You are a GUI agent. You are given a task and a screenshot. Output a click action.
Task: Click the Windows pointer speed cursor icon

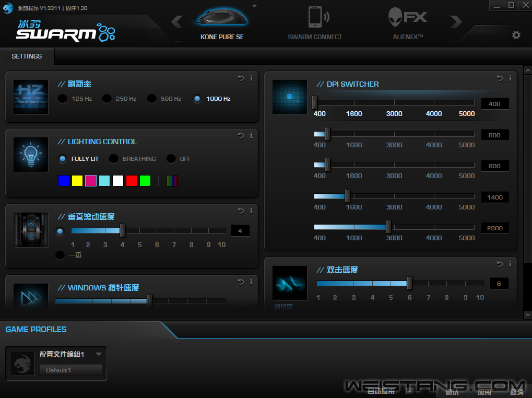coord(31,296)
